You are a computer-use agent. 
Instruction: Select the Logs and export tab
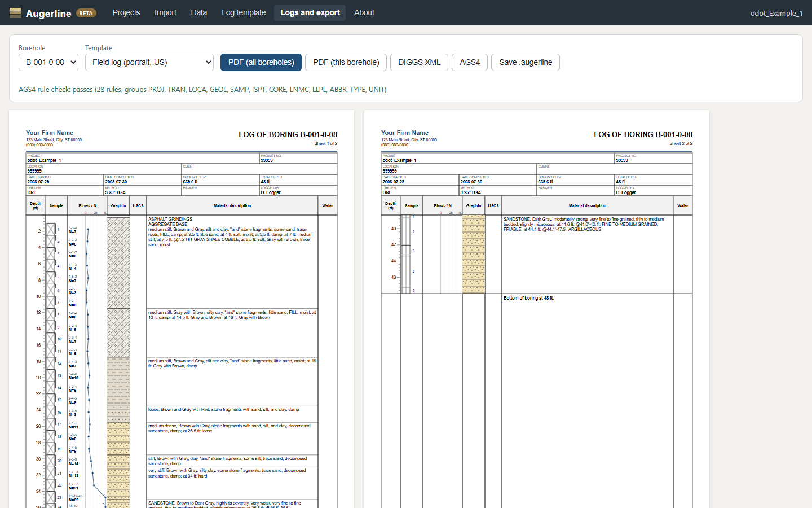[310, 12]
